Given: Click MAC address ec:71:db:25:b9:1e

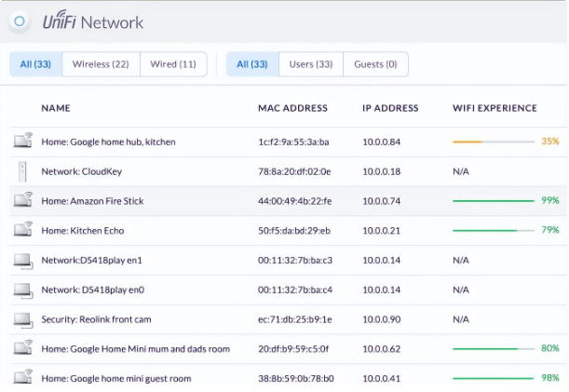Looking at the screenshot, I should click(294, 319).
